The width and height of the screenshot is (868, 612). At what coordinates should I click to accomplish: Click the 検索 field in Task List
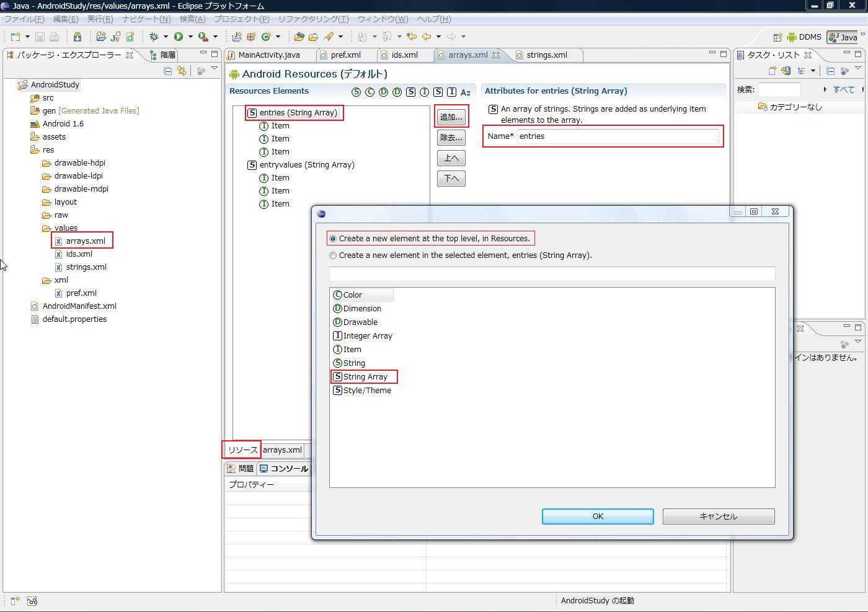779,90
